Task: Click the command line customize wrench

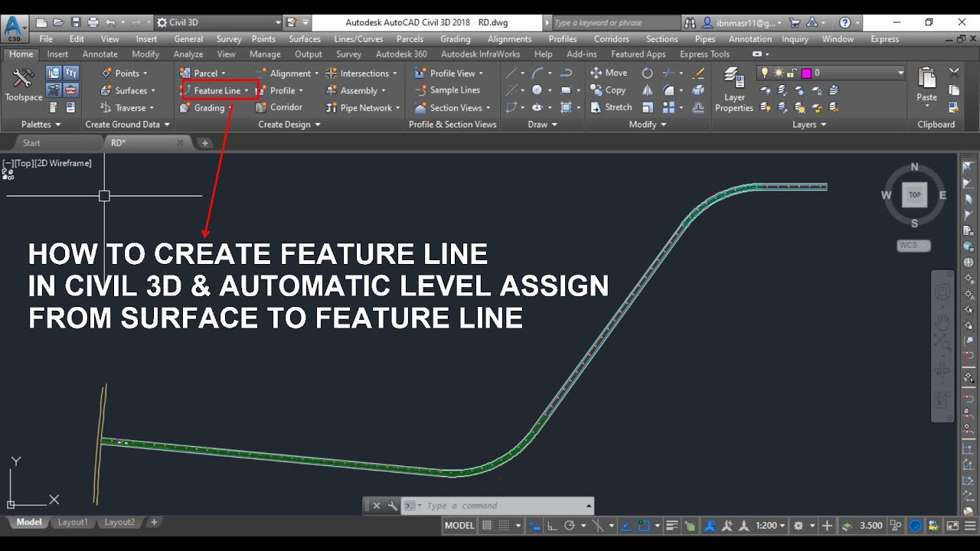Action: (x=393, y=506)
